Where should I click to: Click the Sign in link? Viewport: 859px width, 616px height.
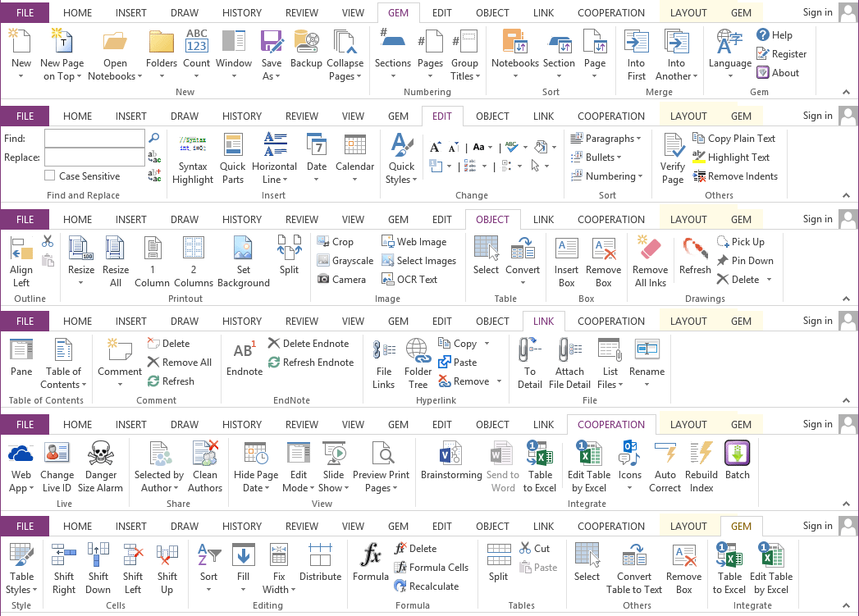(x=816, y=12)
